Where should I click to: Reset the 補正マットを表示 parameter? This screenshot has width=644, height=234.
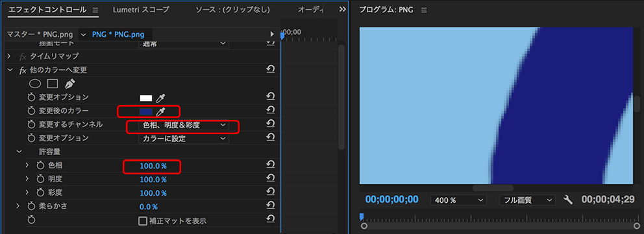(270, 219)
